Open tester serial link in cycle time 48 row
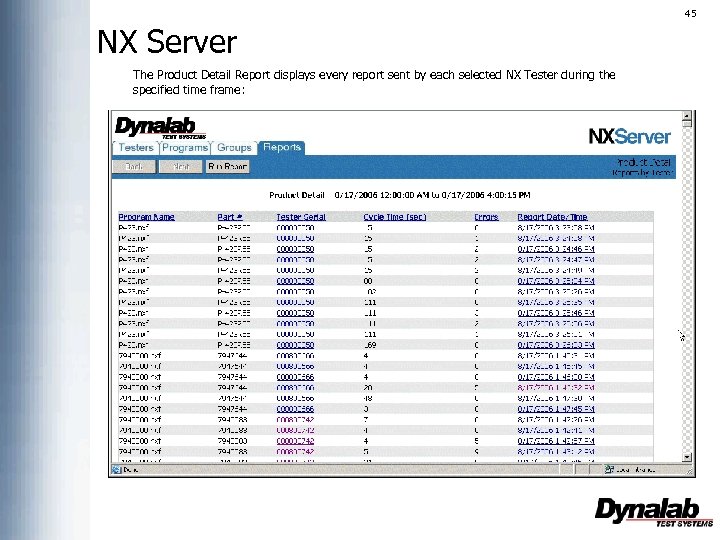 (295, 398)
